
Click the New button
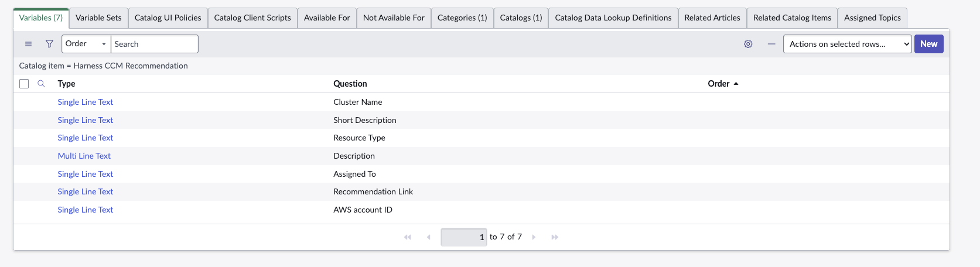point(928,44)
